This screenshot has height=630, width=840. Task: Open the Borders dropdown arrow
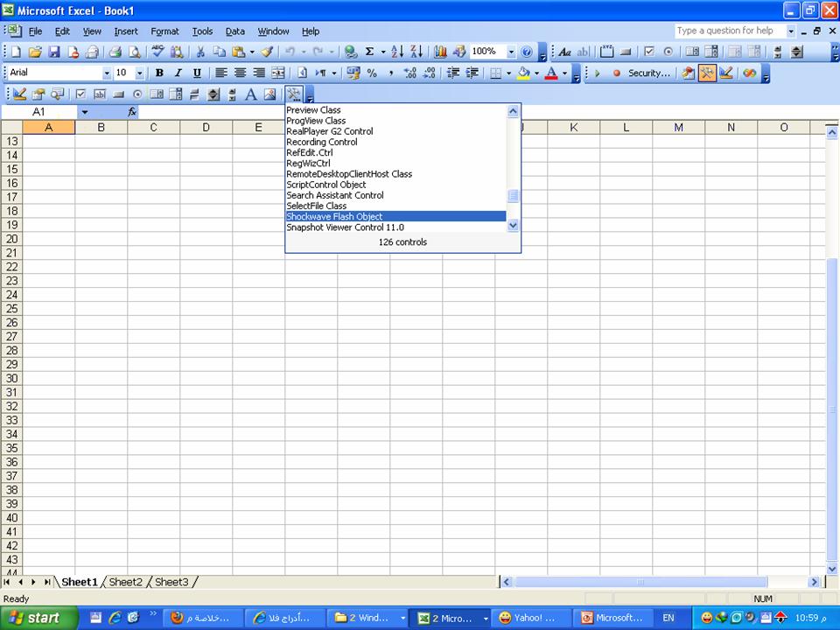pyautogui.click(x=508, y=73)
